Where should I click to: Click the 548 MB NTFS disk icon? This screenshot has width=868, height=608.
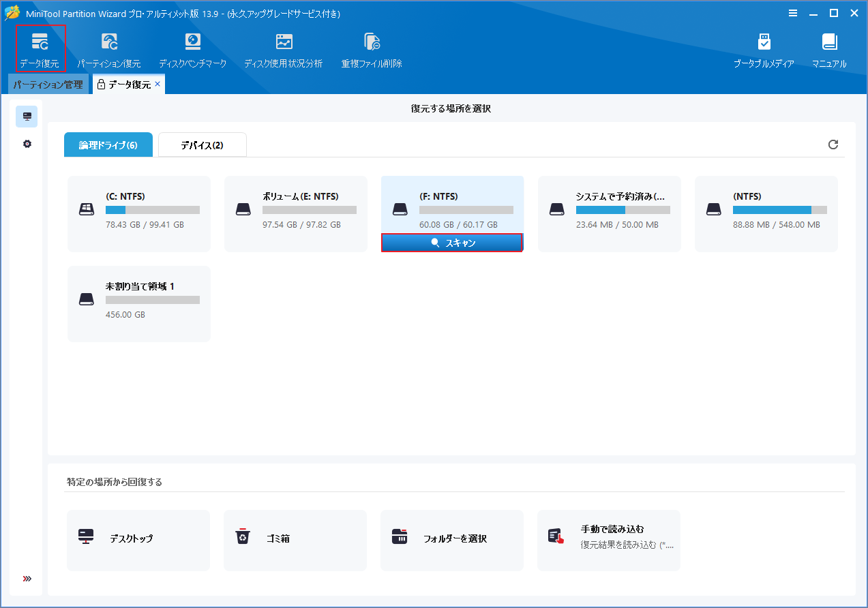pyautogui.click(x=714, y=209)
